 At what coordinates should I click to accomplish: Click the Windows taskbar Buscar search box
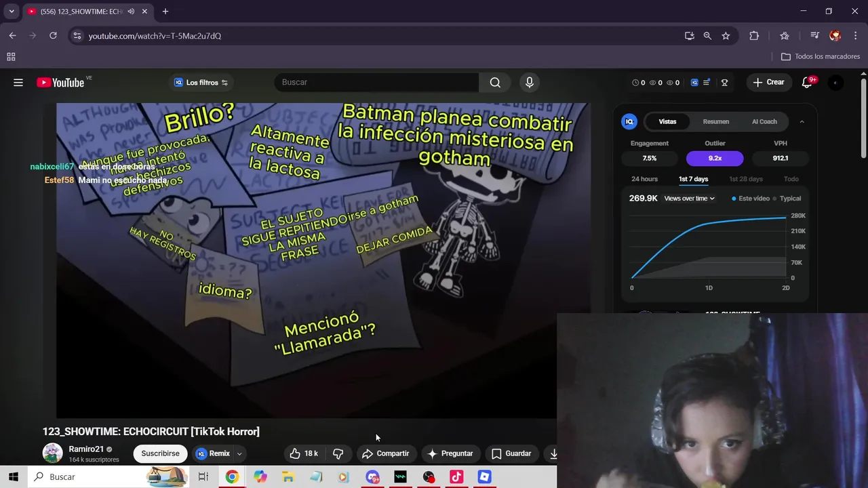pyautogui.click(x=108, y=477)
